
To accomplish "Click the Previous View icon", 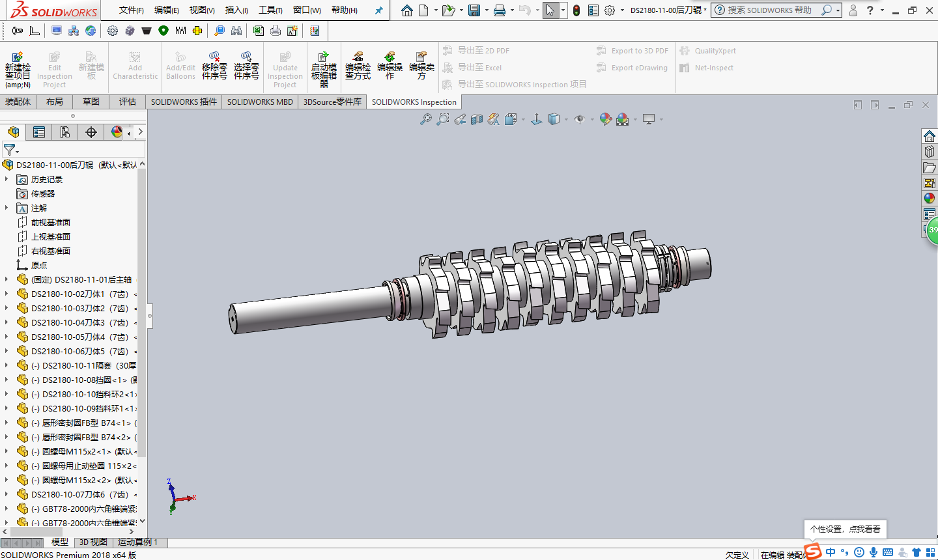I will pyautogui.click(x=460, y=119).
